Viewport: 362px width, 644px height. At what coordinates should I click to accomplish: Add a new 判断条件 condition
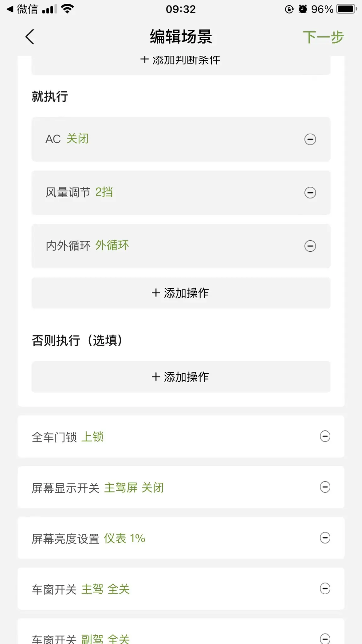click(181, 60)
